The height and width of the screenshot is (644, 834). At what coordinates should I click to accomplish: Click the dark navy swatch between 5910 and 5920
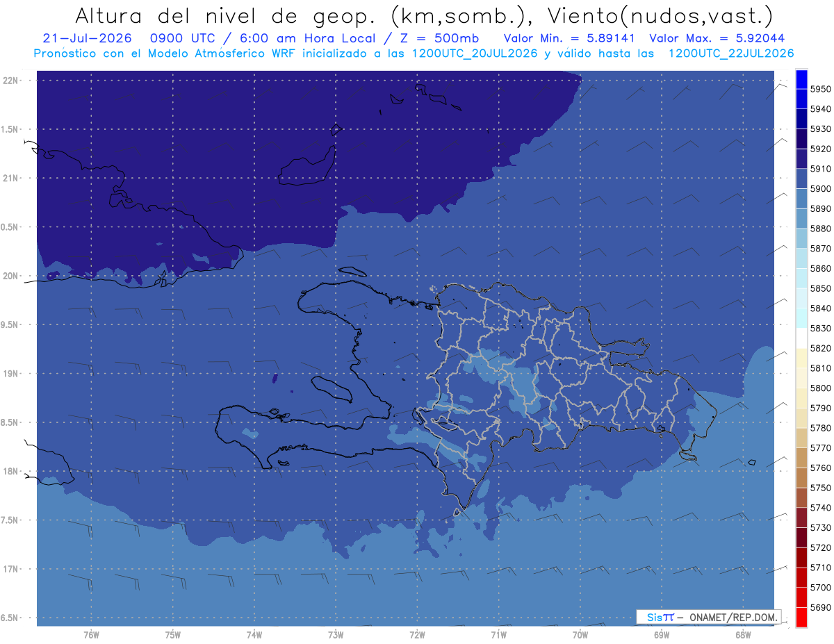point(801,158)
